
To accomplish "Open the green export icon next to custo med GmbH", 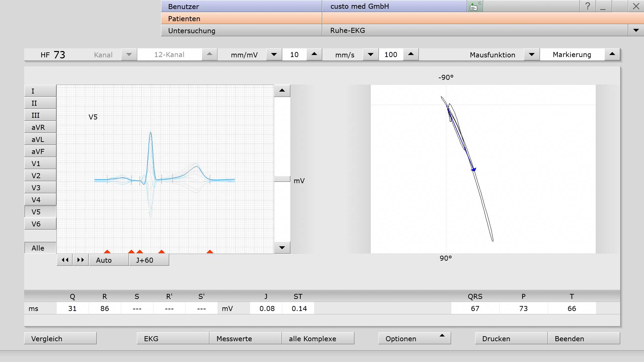I will [x=475, y=6].
